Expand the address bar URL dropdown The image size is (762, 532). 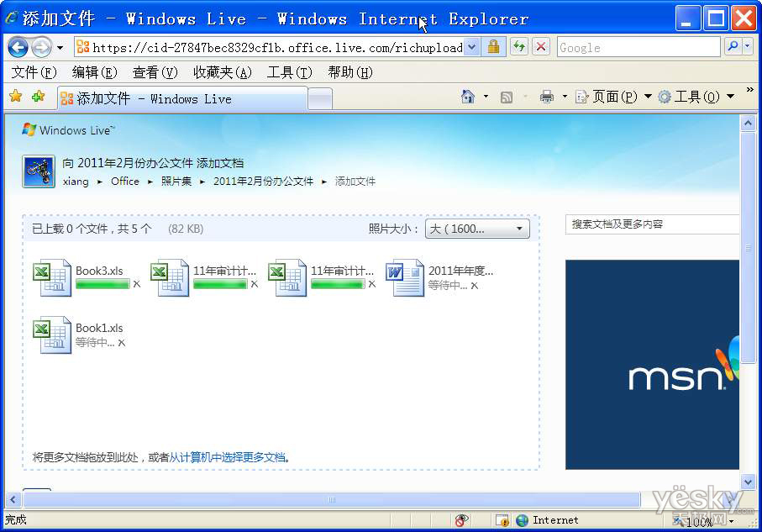(471, 47)
